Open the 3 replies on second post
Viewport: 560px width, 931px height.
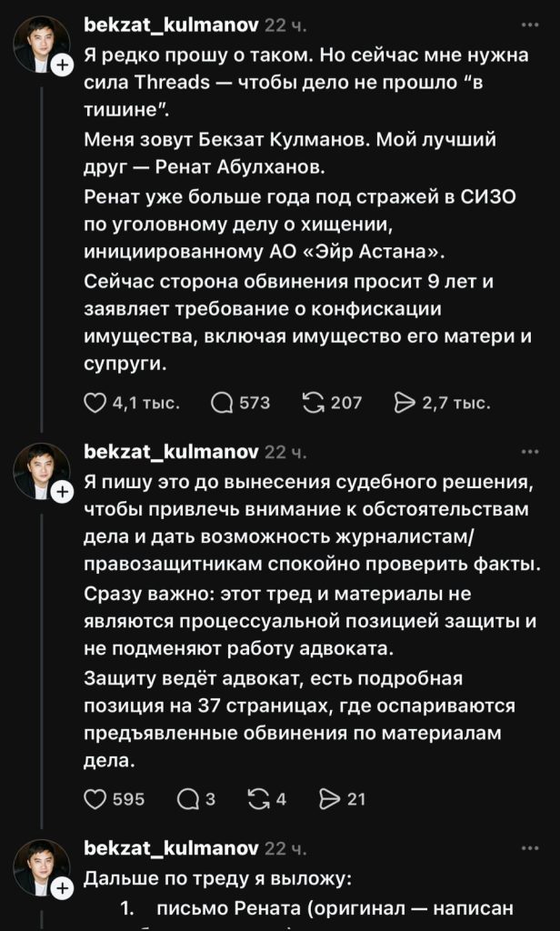point(189,799)
